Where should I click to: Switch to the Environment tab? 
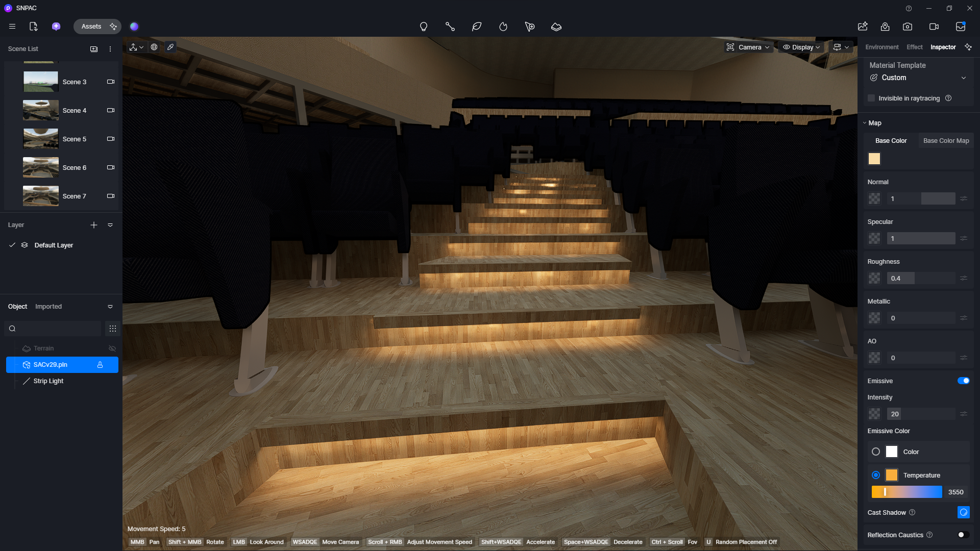click(881, 47)
